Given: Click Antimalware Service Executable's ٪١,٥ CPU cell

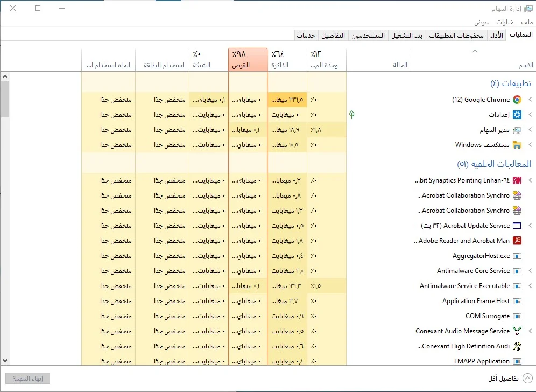Looking at the screenshot, I should tap(327, 286).
